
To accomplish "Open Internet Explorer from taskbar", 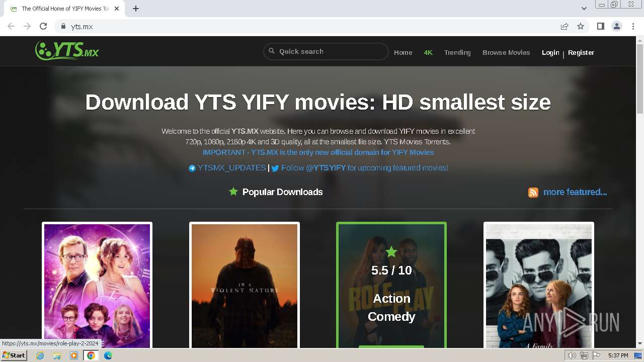I will pos(40,355).
